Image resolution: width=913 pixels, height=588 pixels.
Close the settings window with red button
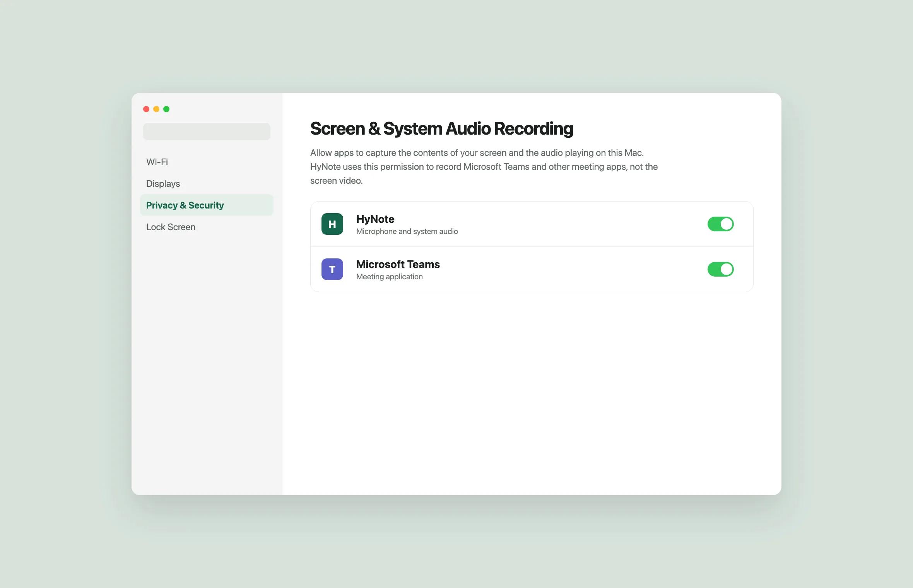pos(146,109)
